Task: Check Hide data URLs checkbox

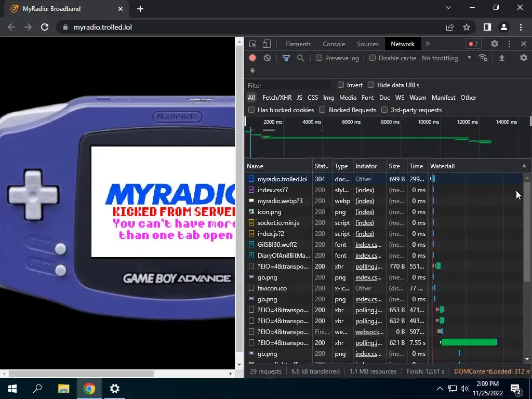Action: point(371,85)
